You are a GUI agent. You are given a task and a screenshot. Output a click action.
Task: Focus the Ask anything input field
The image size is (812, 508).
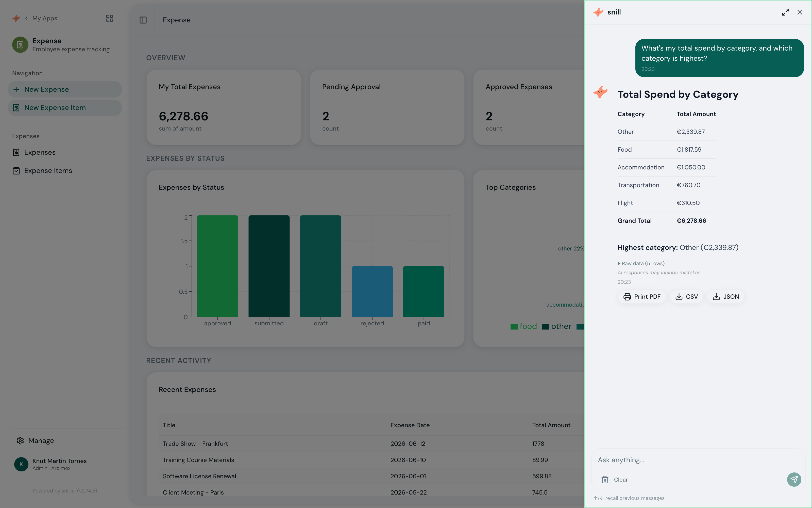pyautogui.click(x=698, y=460)
